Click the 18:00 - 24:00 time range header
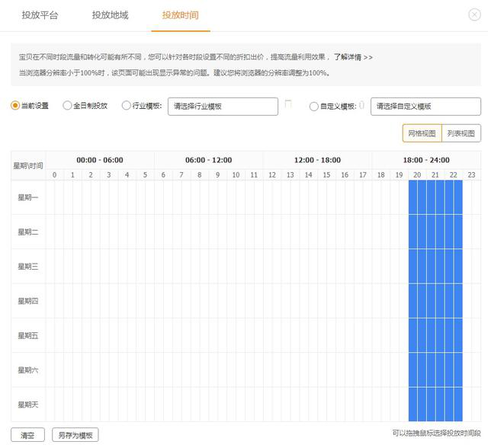The width and height of the screenshot is (488, 448). 426,160
